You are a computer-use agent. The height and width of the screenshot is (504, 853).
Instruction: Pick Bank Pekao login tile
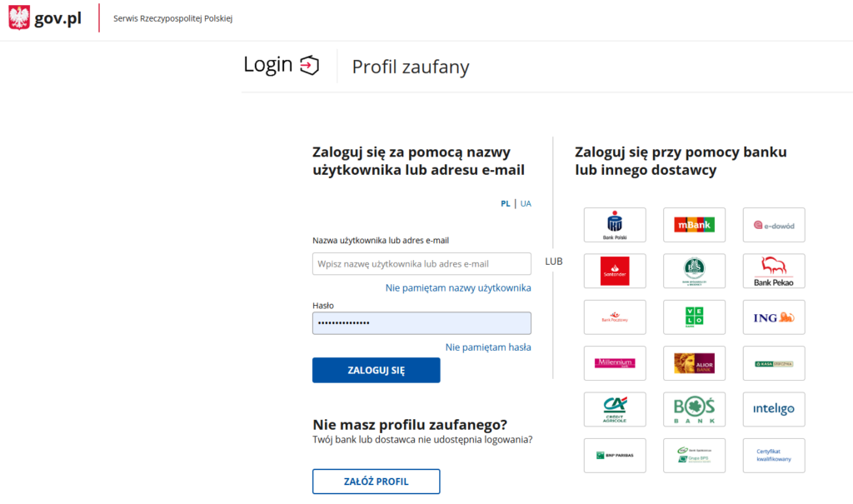pos(774,271)
